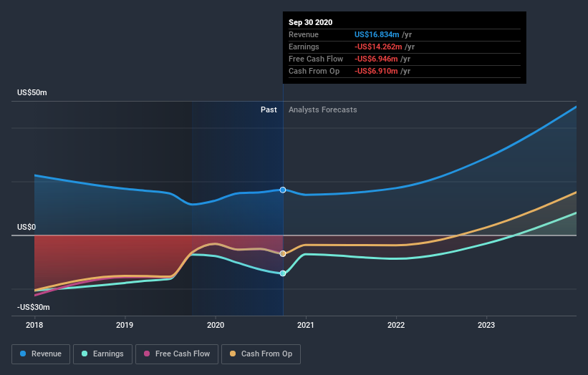Image resolution: width=588 pixels, height=375 pixels.
Task: Click the US$0 y-axis label
Action: 26,227
